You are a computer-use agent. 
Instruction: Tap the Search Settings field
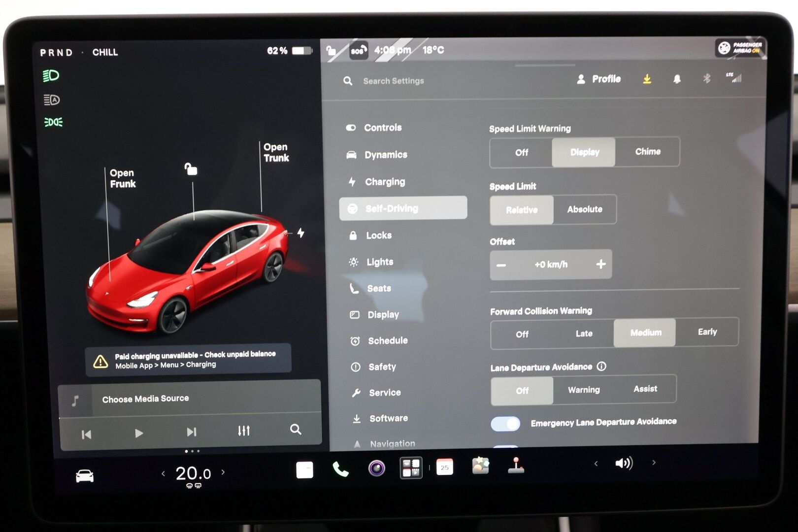pyautogui.click(x=393, y=81)
